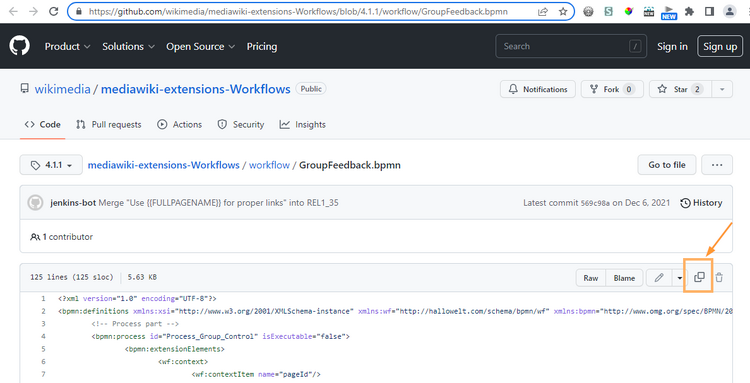This screenshot has height=383, width=750.
Task: Open commit hash 569c98a link
Action: (595, 203)
